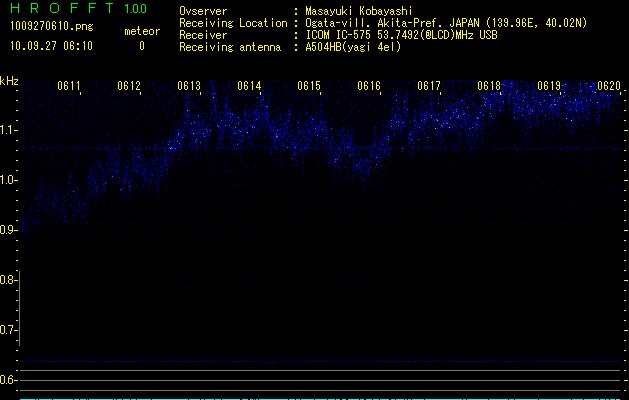Click the ICOM IC-575 53.7492 MHz receiver text
Image resolution: width=629 pixels, height=400 pixels.
401,35
